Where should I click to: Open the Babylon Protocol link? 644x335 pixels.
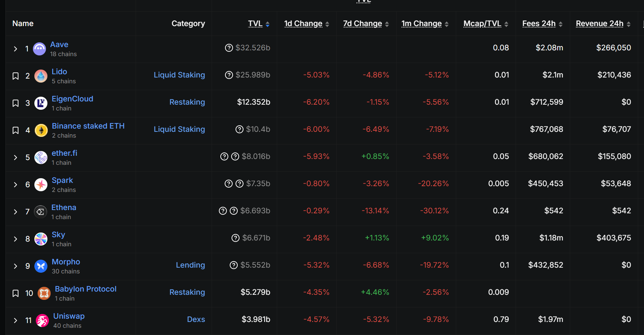pyautogui.click(x=86, y=289)
